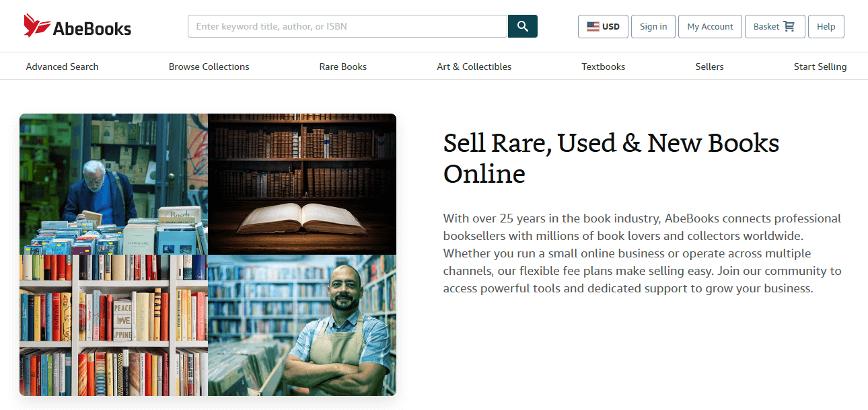Click the colorful bookshelf photo

114,325
